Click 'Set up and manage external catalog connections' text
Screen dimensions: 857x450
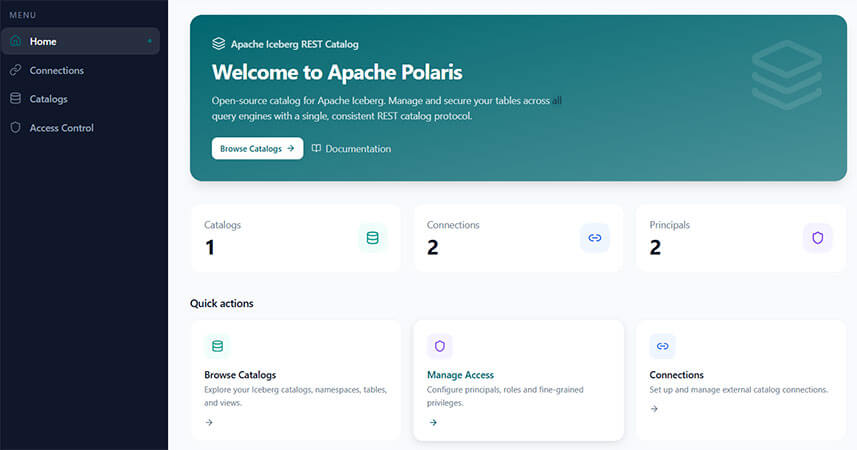pos(739,389)
